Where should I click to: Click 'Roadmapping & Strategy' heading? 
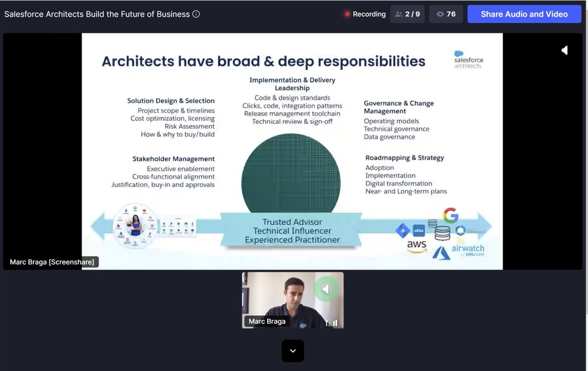pyautogui.click(x=405, y=158)
